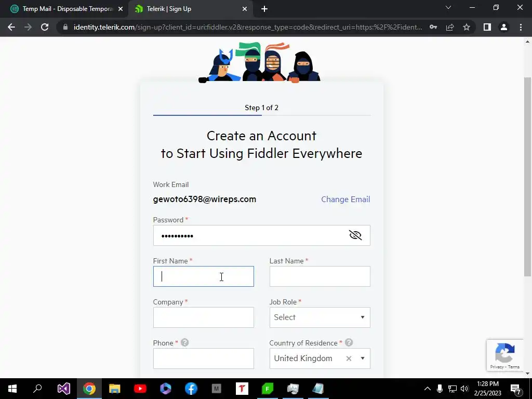Bookmark this page with star icon
The image size is (532, 399).
point(467,27)
